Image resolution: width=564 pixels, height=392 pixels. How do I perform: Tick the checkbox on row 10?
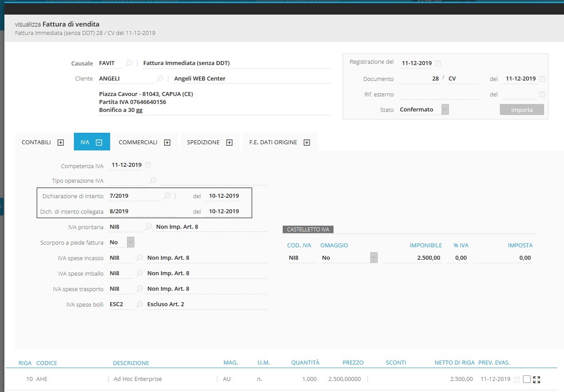pyautogui.click(x=526, y=379)
